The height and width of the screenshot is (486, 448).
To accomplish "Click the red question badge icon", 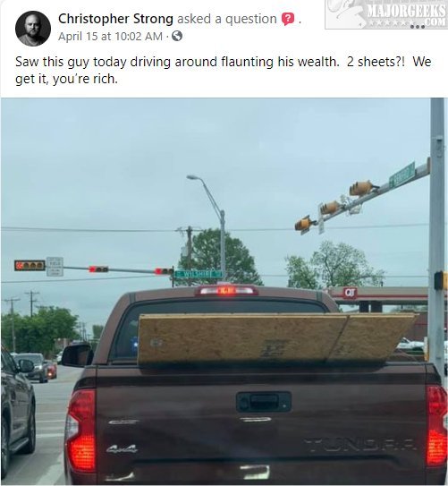I will point(288,19).
